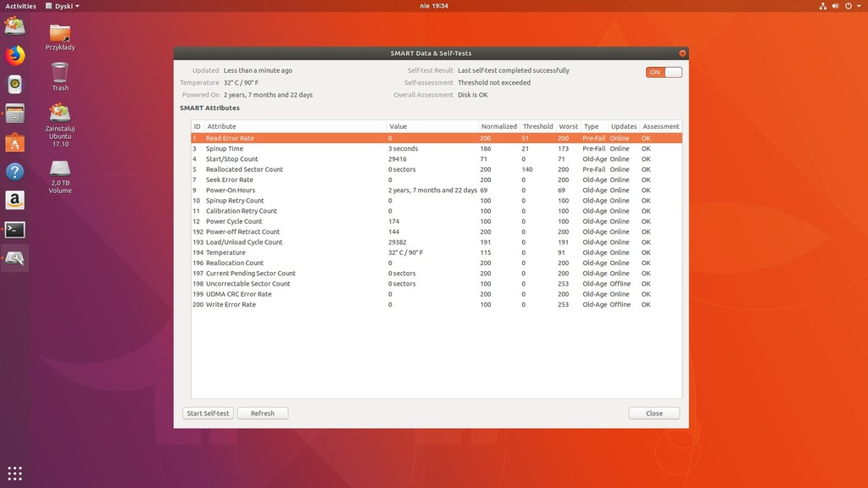The image size is (868, 488).
Task: Sort by Value column header
Action: coord(432,127)
